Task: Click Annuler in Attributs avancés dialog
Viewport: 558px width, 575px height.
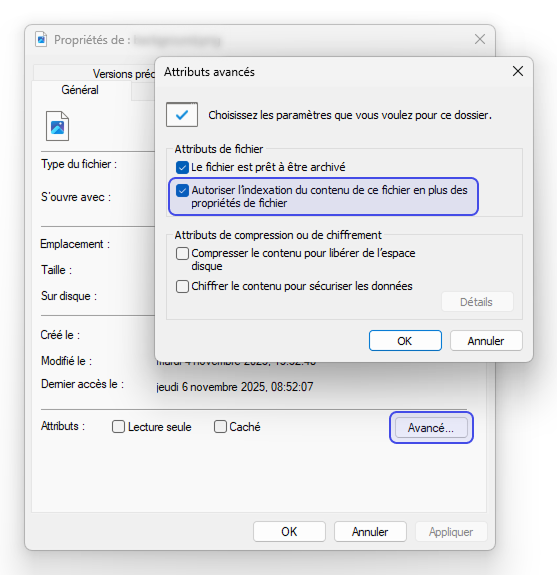Action: pyautogui.click(x=486, y=341)
